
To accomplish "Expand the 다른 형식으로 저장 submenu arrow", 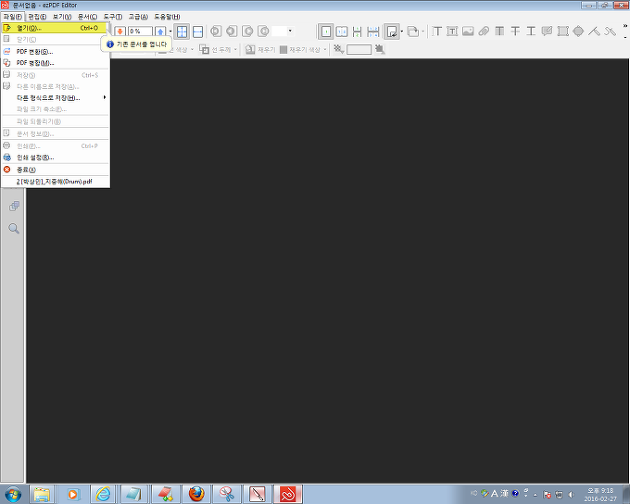I will tap(104, 97).
